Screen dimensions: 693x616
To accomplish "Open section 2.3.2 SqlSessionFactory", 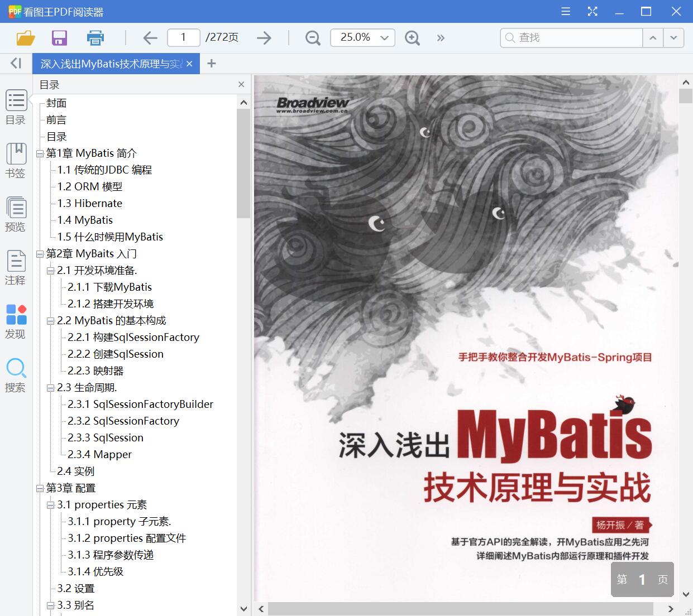I will pyautogui.click(x=123, y=421).
